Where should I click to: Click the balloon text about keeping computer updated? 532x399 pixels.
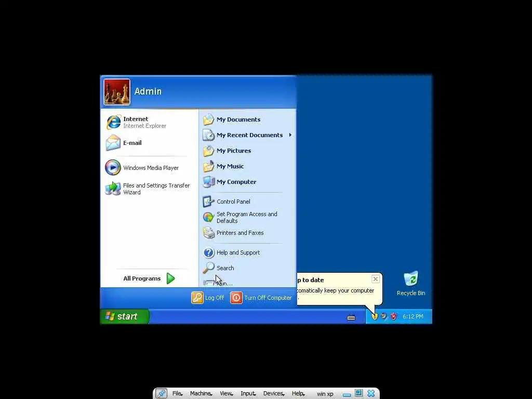click(x=335, y=290)
